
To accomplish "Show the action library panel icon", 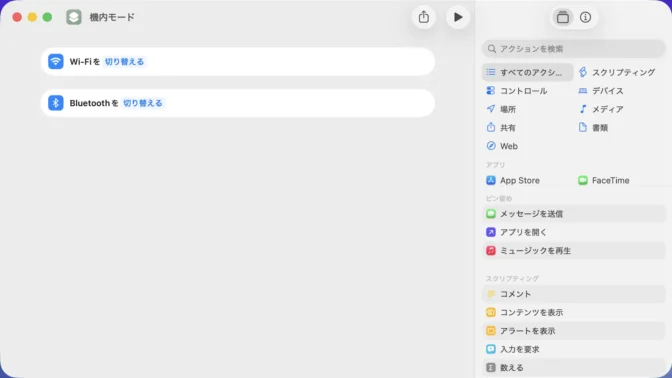I will [x=563, y=17].
